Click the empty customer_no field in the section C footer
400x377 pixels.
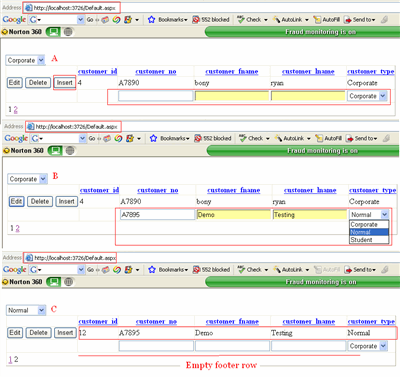coord(156,346)
